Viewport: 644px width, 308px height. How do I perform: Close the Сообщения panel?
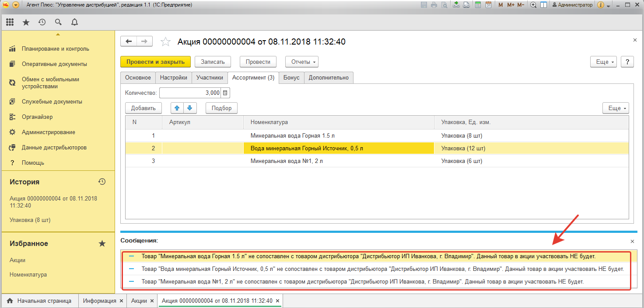(x=632, y=241)
